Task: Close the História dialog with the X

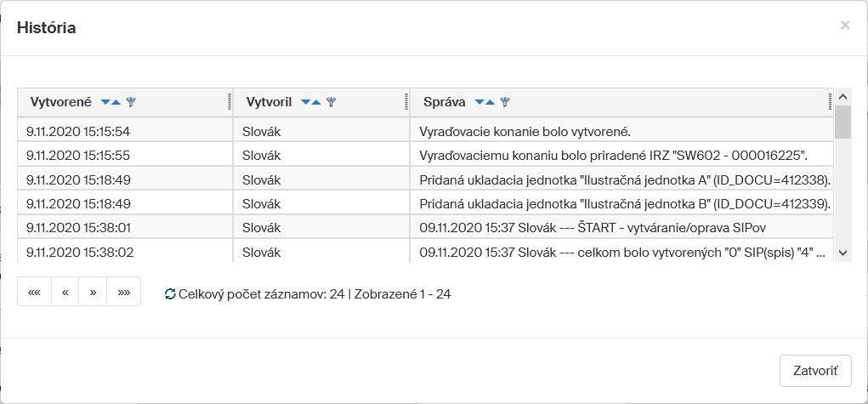Action: [845, 26]
